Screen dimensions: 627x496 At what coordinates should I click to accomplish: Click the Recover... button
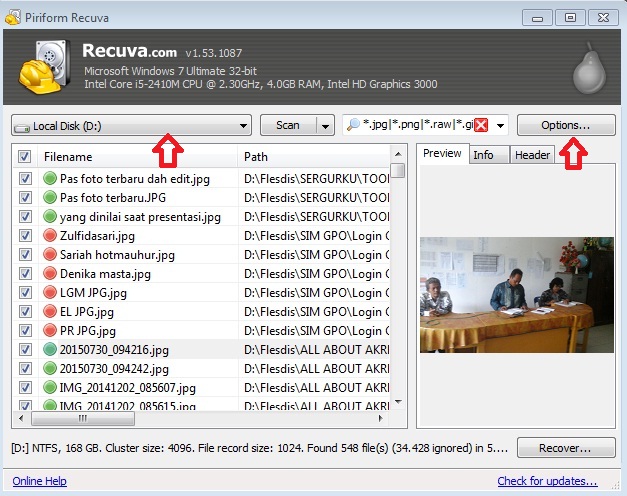tap(566, 448)
